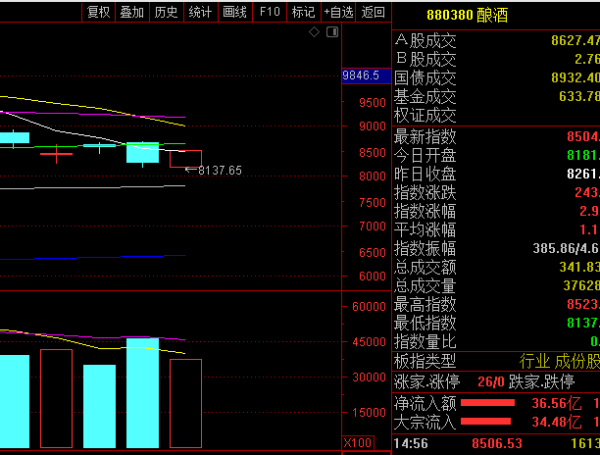Open the 行业 sector link

pyautogui.click(x=535, y=361)
